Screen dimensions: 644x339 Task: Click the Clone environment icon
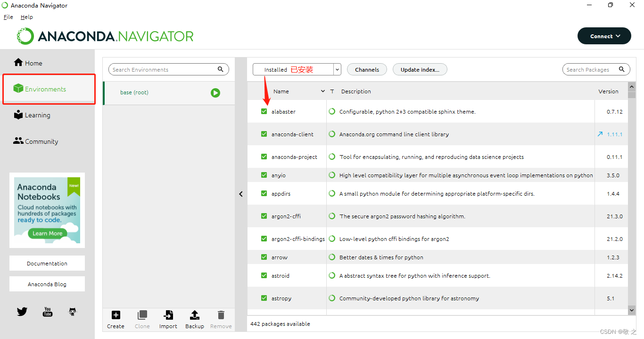coord(142,315)
